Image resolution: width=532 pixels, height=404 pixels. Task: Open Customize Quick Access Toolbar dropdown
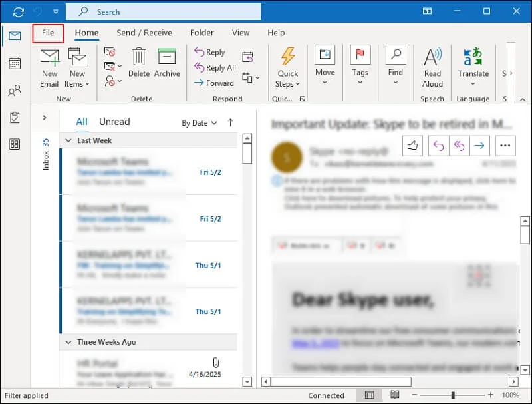point(56,12)
